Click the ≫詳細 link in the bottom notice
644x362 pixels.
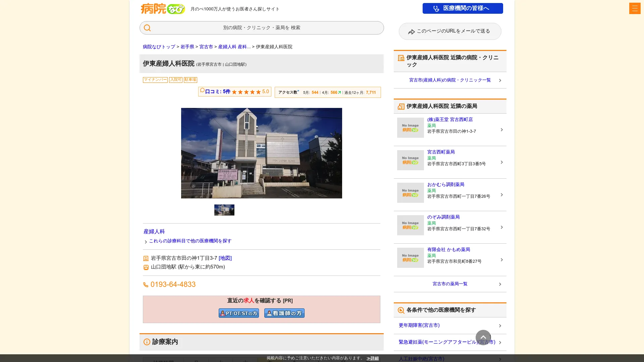pyautogui.click(x=372, y=358)
